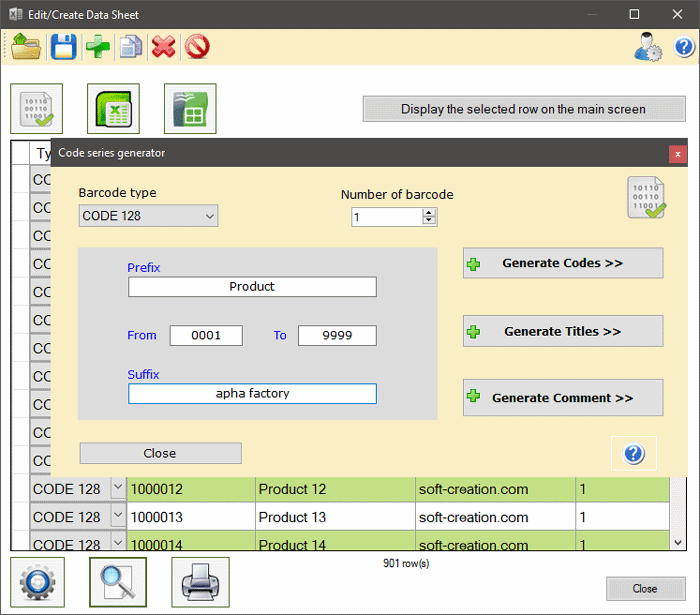
Task: Select soft-creation.com cell in the Product 13 row
Action: click(x=496, y=517)
